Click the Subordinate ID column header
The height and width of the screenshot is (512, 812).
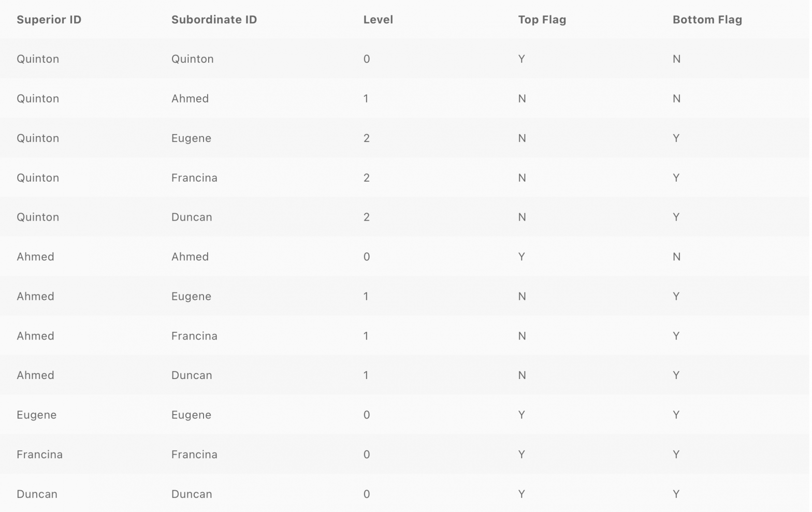[x=214, y=20]
